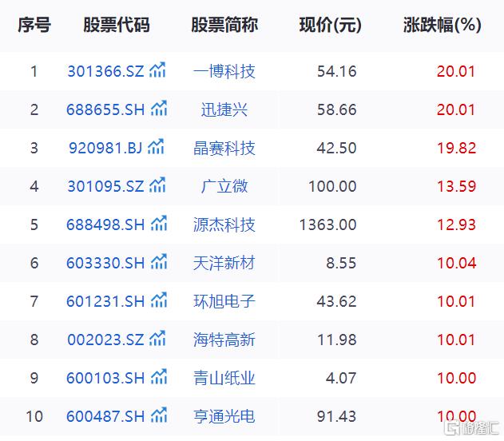The image size is (504, 441).
Task: Open stock code link 301366.SZ
Action: coord(105,71)
